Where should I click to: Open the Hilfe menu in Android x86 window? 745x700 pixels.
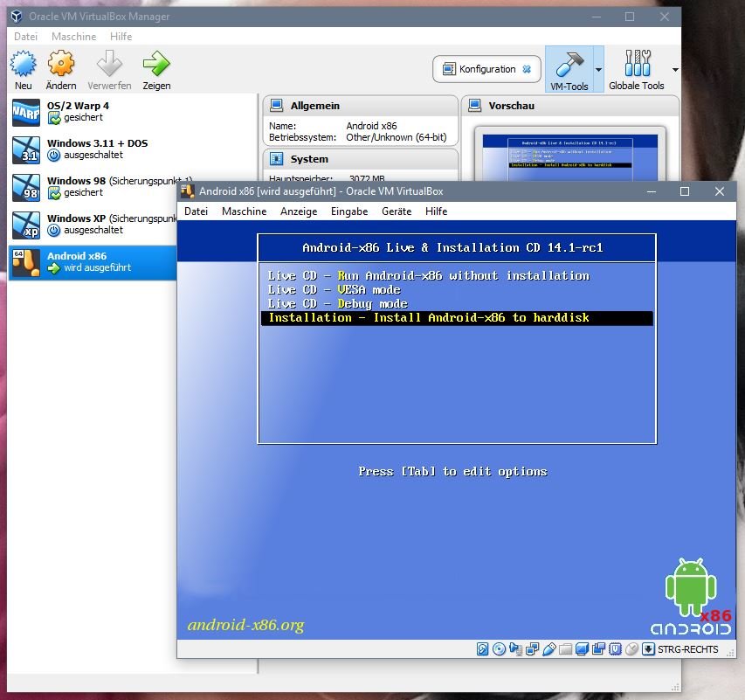click(x=436, y=211)
